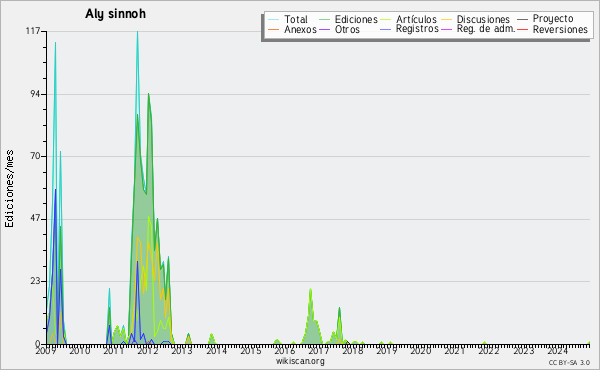Click the 117 total peak in late 2011
600x370 pixels.
click(x=137, y=33)
